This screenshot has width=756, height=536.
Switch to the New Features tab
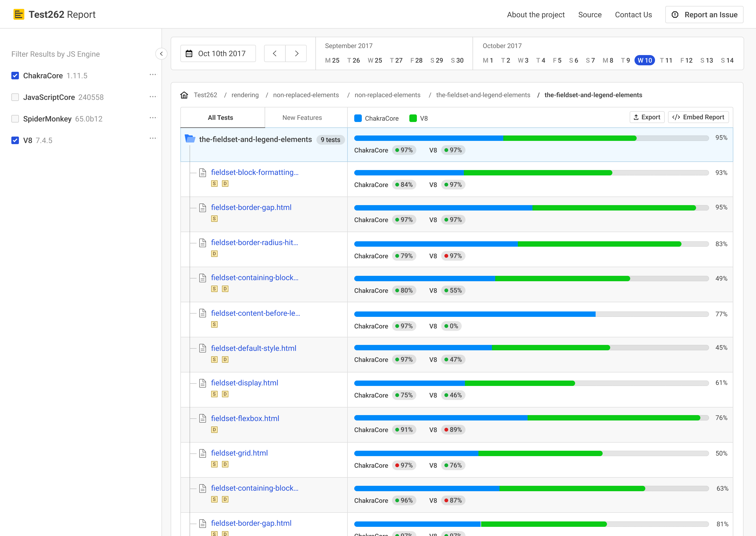tap(302, 118)
